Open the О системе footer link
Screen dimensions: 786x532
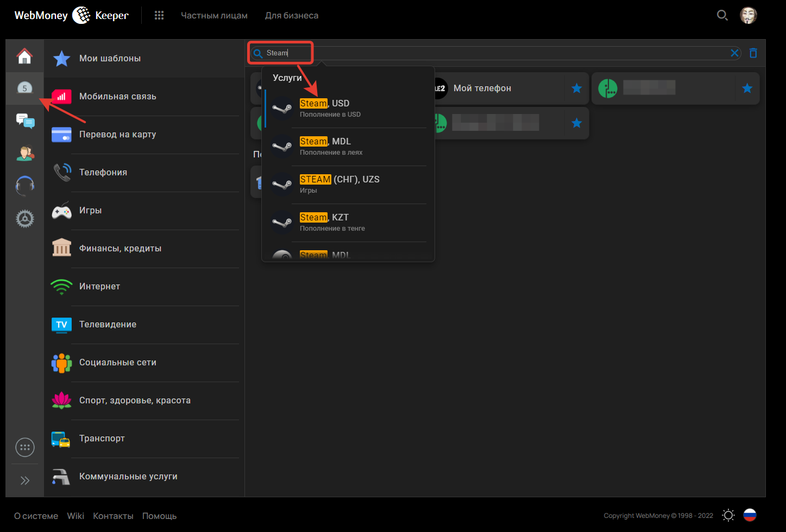36,516
